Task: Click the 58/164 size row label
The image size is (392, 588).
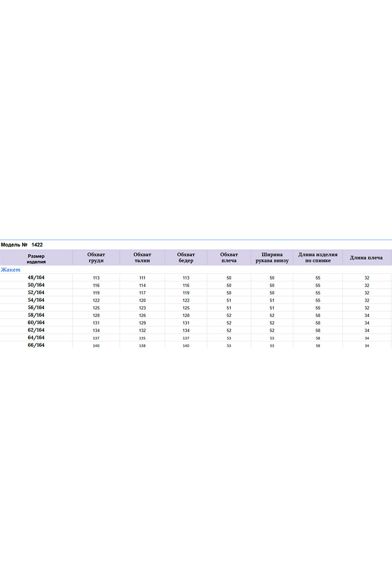Action: point(36,315)
